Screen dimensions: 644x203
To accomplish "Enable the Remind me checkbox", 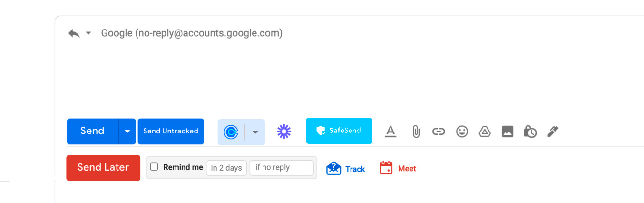I will pyautogui.click(x=154, y=167).
